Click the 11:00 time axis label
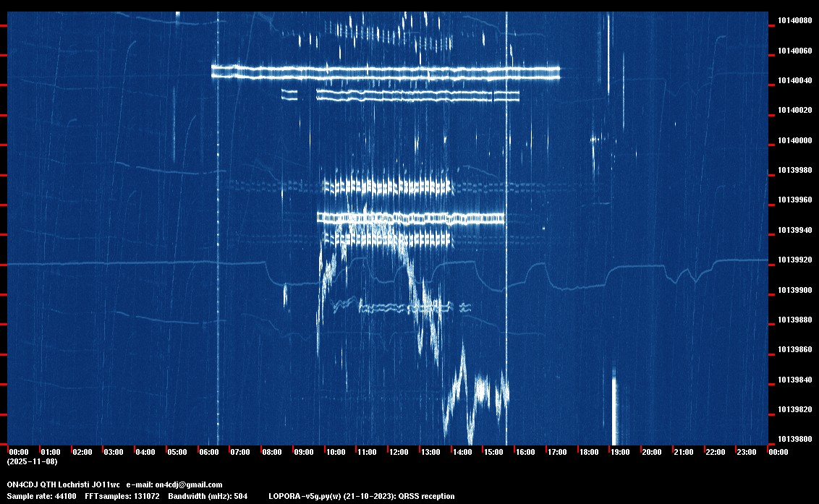 coord(368,452)
